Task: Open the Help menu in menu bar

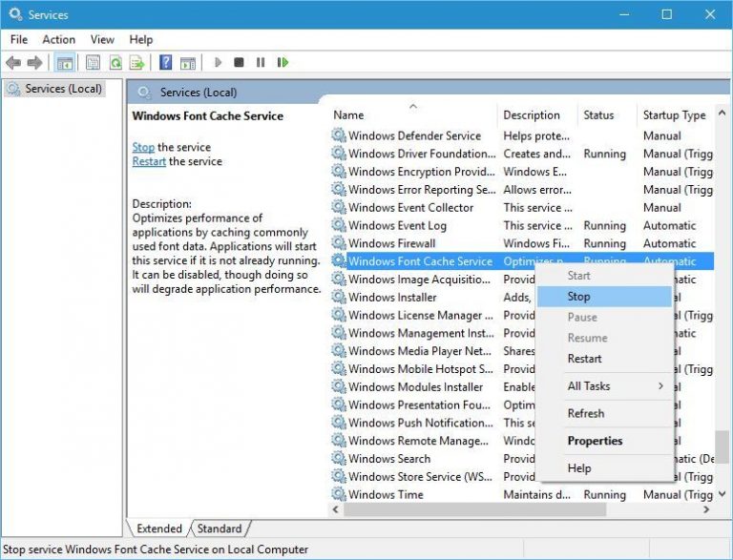Action: (x=141, y=40)
